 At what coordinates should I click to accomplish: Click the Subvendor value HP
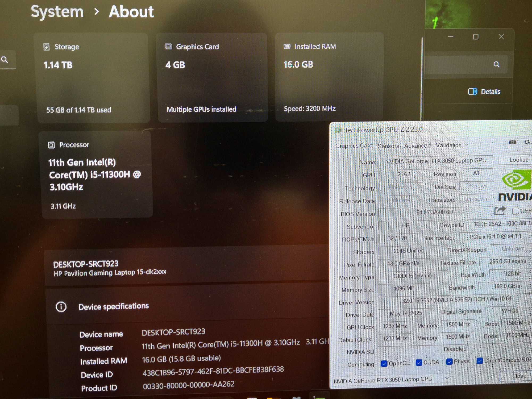coord(405,226)
